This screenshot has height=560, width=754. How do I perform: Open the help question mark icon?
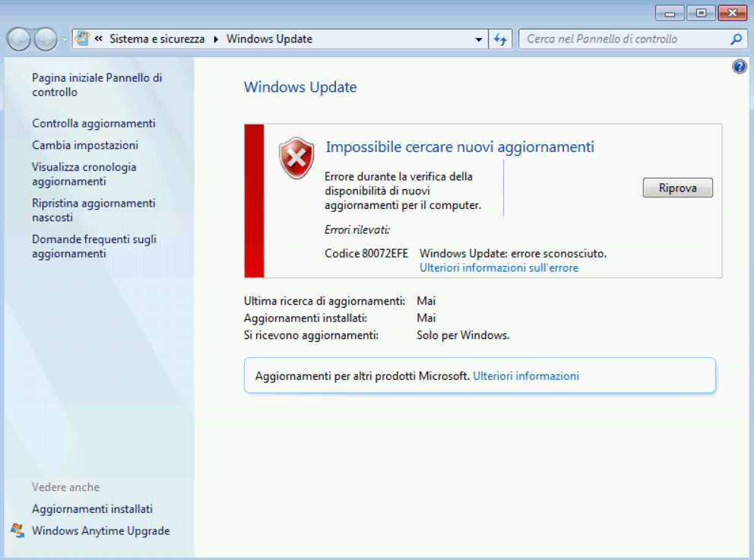740,66
